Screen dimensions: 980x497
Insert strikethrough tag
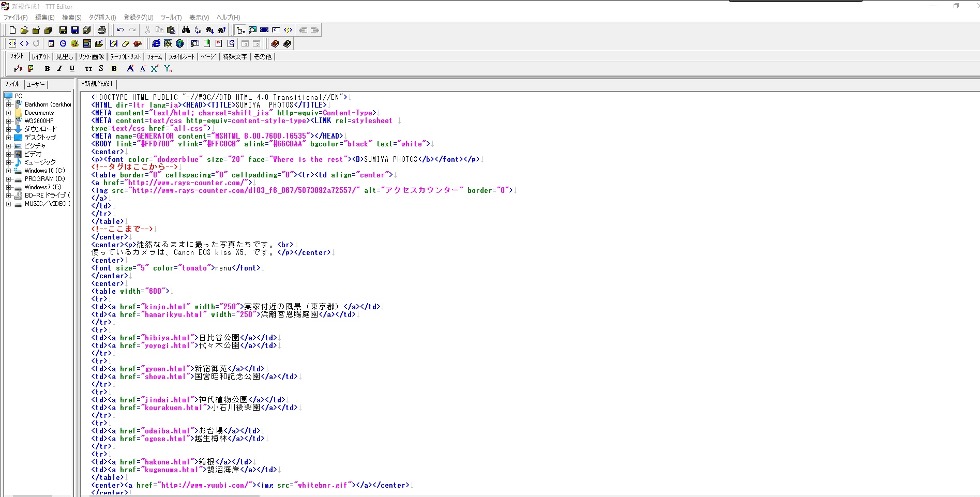(x=101, y=68)
